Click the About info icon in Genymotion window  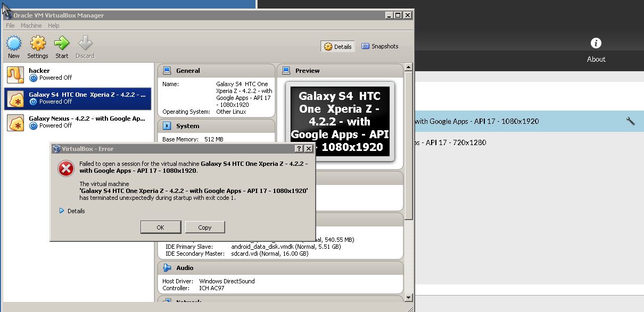point(596,43)
